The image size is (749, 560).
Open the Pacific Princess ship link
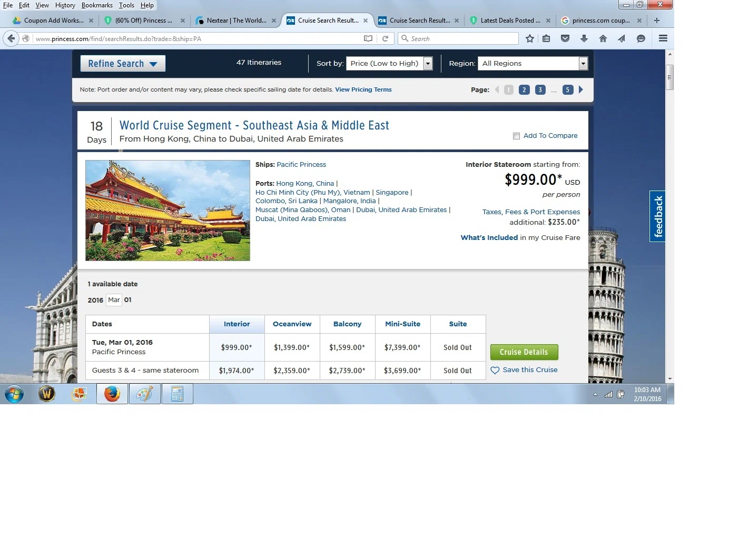click(301, 165)
